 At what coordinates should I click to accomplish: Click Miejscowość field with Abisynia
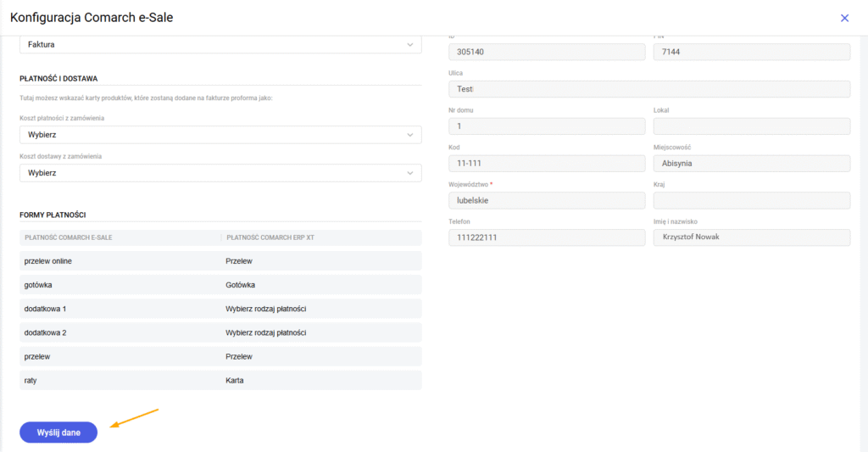(x=752, y=164)
